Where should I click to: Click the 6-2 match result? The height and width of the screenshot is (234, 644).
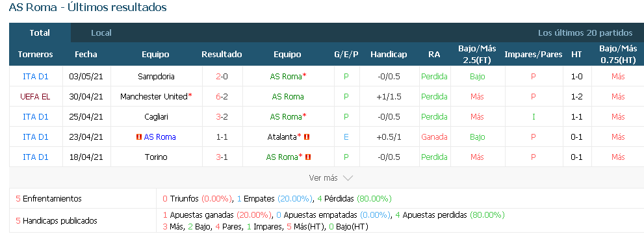click(x=222, y=96)
